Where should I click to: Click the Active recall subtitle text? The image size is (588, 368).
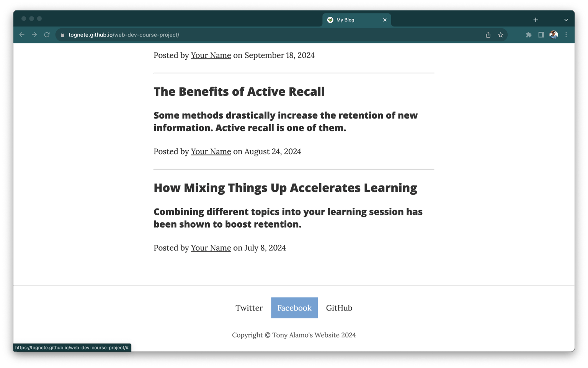(286, 122)
